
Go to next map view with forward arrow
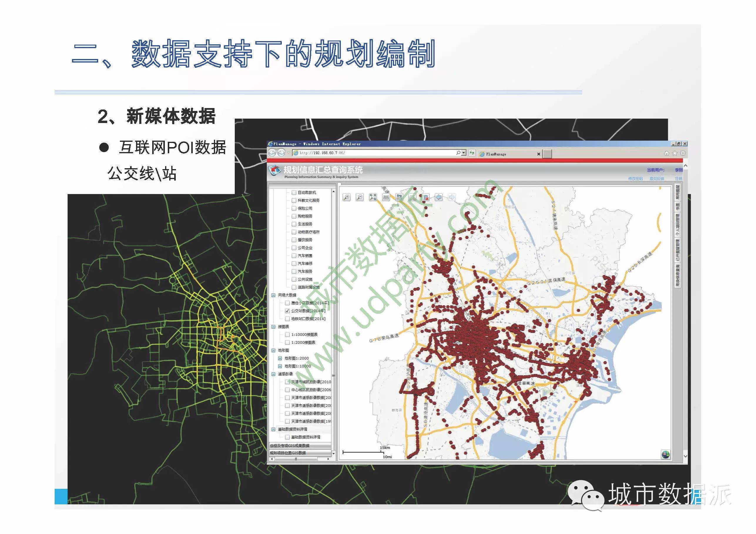point(452,197)
